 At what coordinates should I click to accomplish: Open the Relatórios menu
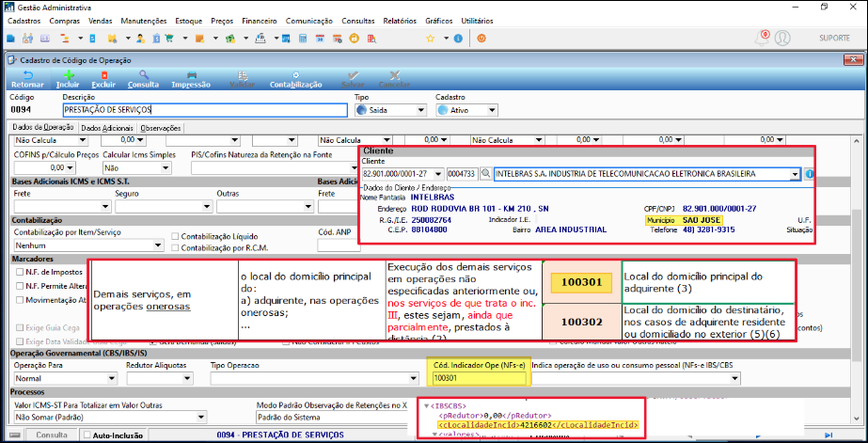[400, 21]
